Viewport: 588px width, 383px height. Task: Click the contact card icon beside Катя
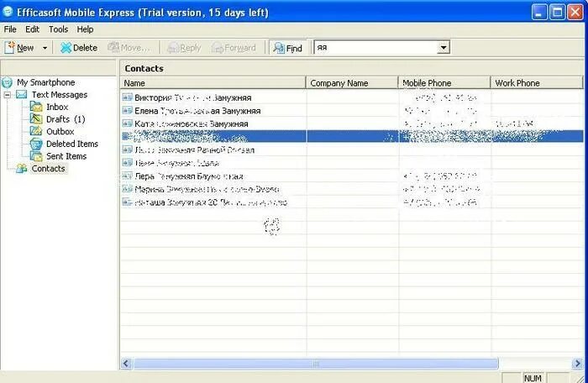127,123
